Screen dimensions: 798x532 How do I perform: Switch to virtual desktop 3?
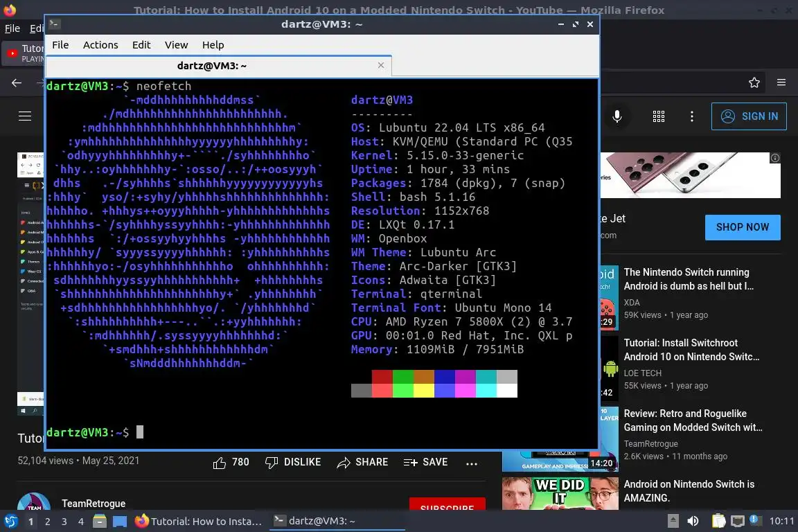pyautogui.click(x=64, y=522)
